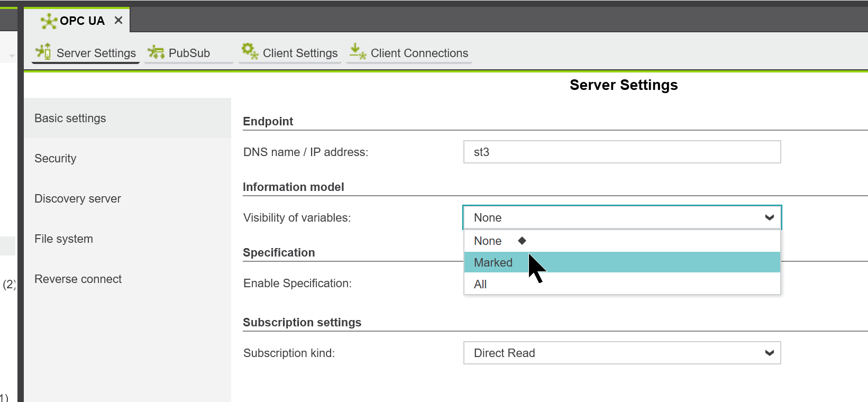Viewport: 868px width, 402px height.
Task: Click the Client Connections download icon
Action: (x=358, y=51)
